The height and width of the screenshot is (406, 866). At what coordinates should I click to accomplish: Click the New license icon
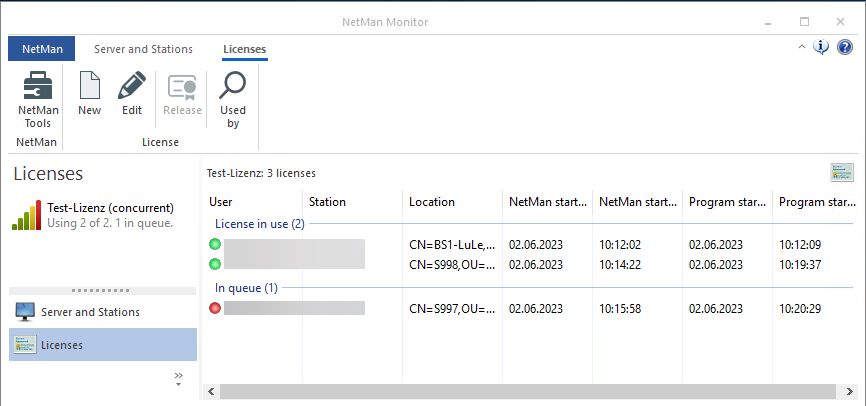89,94
